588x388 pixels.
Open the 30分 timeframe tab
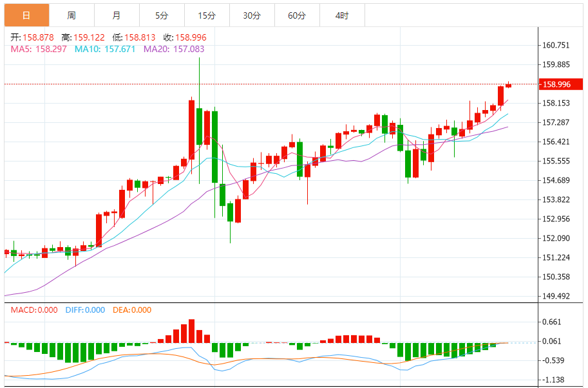click(252, 15)
